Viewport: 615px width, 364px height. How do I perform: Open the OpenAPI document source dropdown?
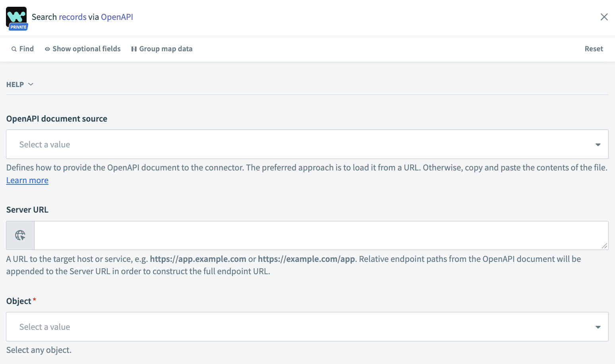point(306,144)
